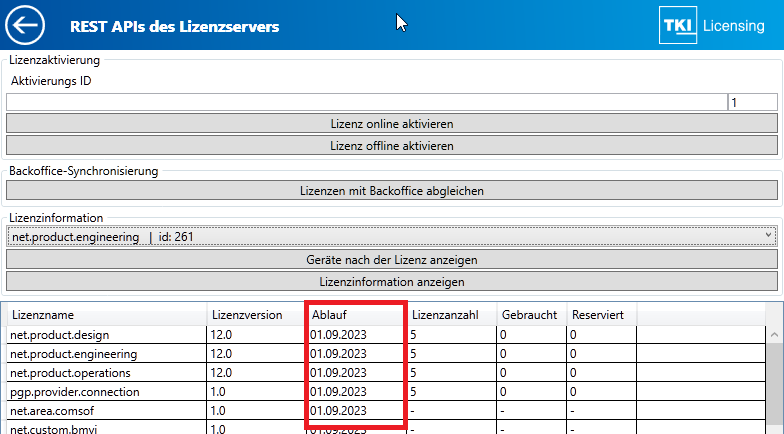Focus the Aktivierungs ID input field

click(366, 102)
